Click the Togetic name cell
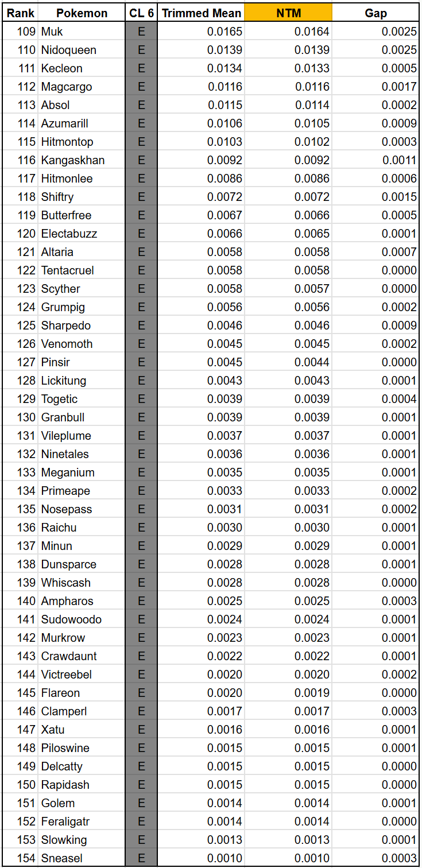Screen dimensions: 422x868 (x=82, y=399)
